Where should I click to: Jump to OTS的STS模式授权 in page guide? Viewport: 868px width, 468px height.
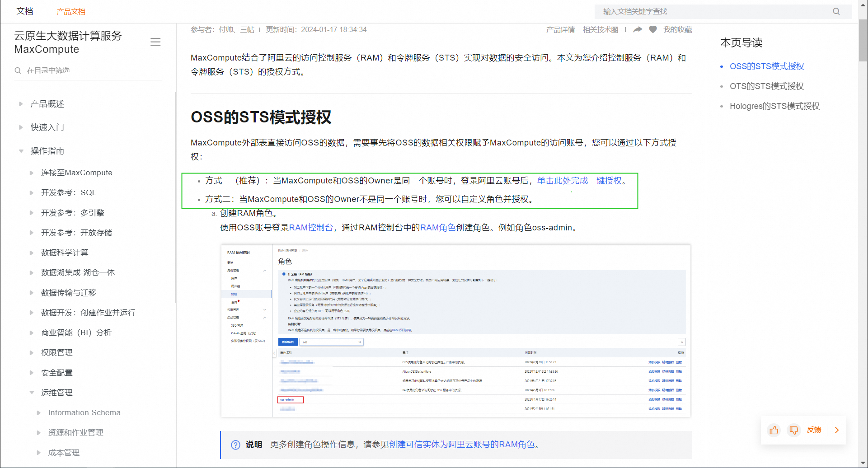[x=767, y=86]
